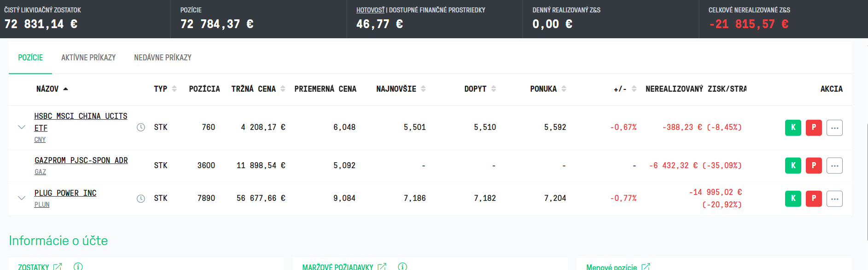Switch to the Nedávne príkazy tab

[163, 58]
